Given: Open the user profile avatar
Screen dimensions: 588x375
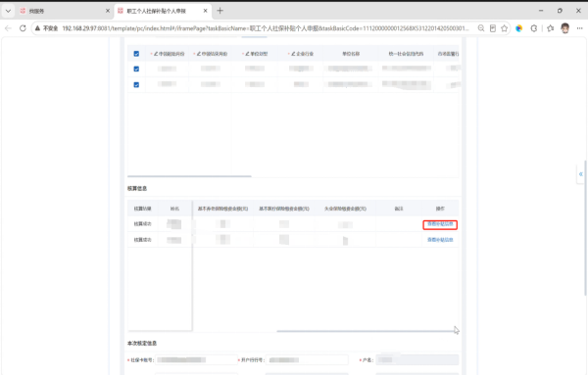Looking at the screenshot, I should [x=565, y=28].
